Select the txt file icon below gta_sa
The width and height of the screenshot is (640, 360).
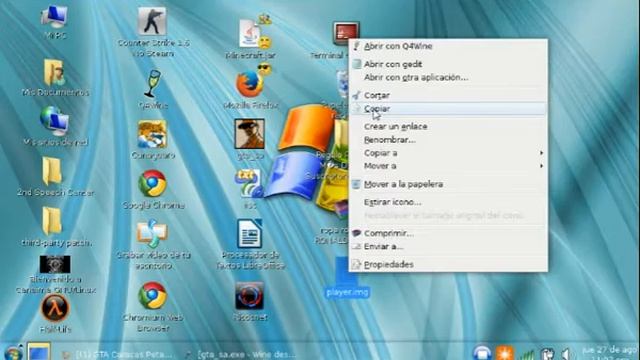pyautogui.click(x=248, y=184)
